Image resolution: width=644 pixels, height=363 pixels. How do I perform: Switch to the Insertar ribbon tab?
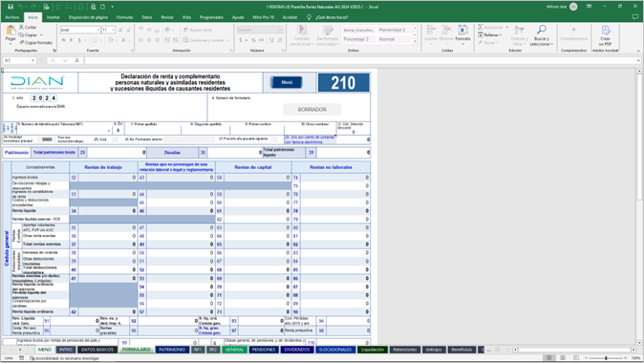(x=53, y=17)
